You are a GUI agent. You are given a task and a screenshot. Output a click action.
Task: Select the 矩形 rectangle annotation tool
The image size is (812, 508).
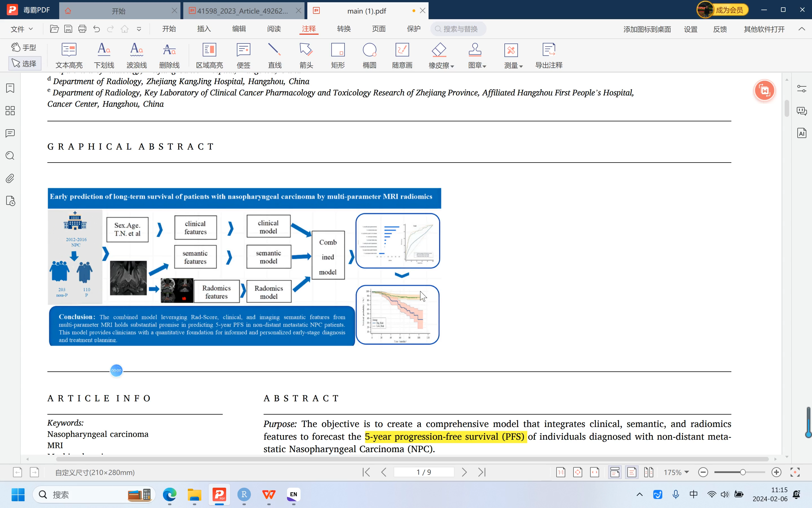tap(338, 55)
